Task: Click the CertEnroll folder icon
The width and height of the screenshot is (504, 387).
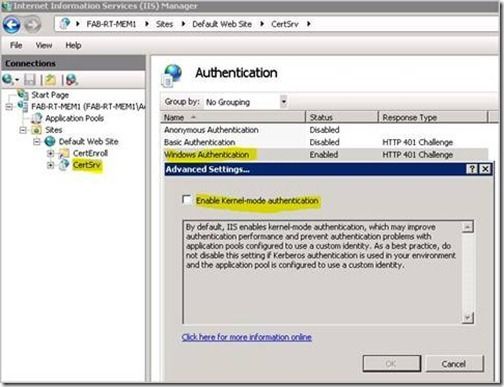Action: click(64, 153)
